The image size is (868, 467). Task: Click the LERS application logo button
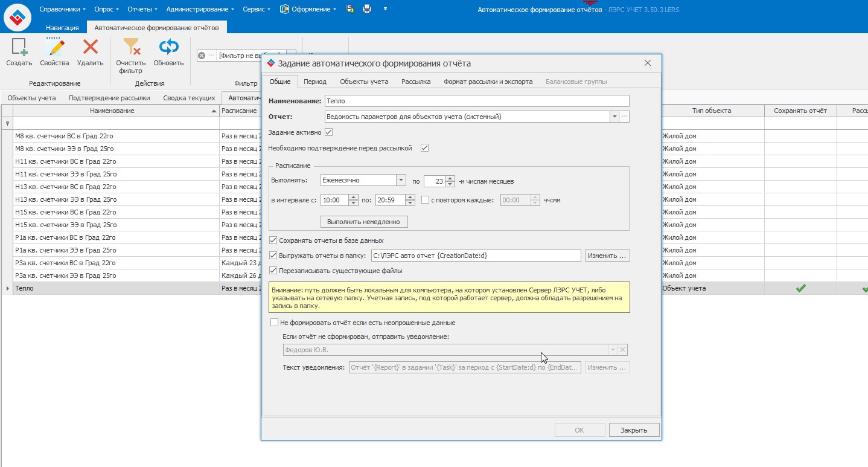pos(18,16)
